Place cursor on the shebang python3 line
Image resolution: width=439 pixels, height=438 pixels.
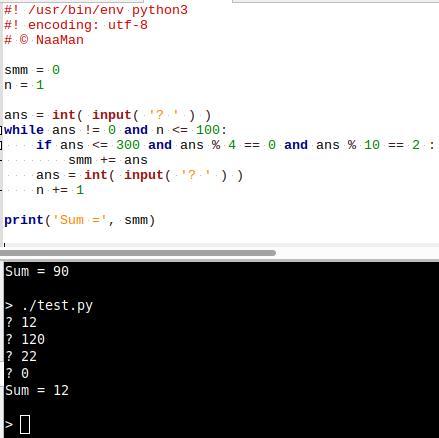(96, 10)
